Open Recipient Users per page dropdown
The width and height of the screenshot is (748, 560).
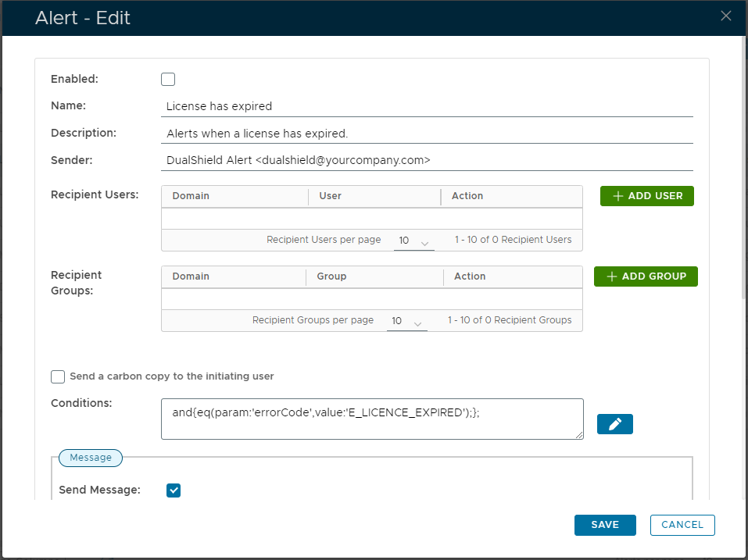click(413, 241)
